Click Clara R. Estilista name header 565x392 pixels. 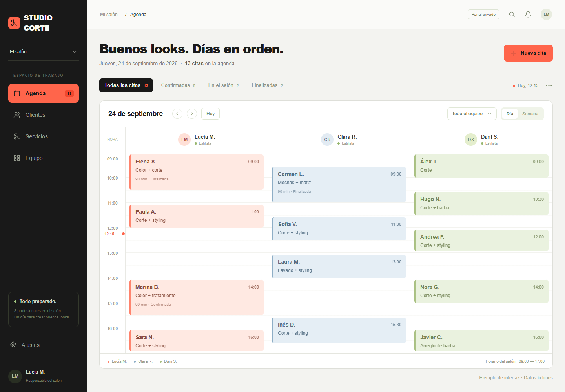point(347,140)
